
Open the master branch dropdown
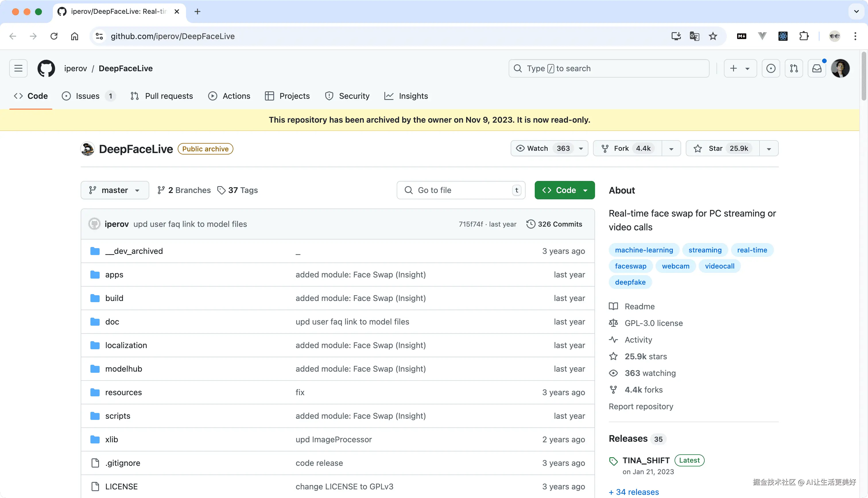(115, 190)
